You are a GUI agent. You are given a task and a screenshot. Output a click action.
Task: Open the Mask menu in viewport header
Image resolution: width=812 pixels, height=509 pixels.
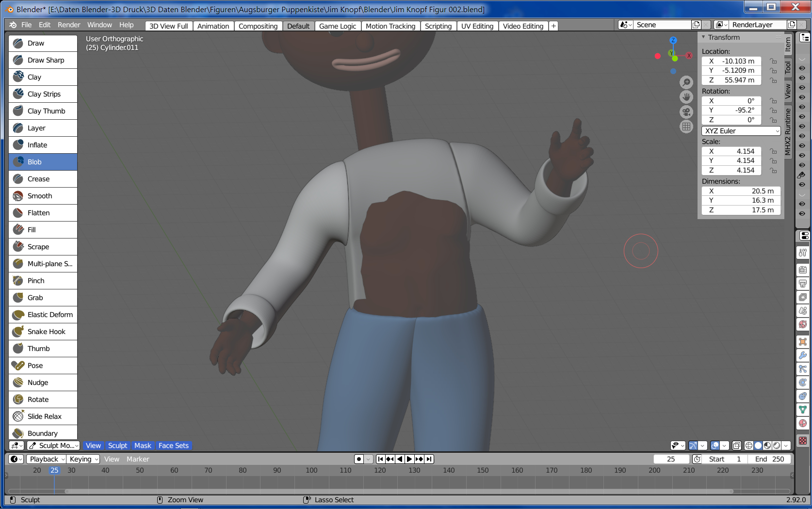[x=143, y=445]
